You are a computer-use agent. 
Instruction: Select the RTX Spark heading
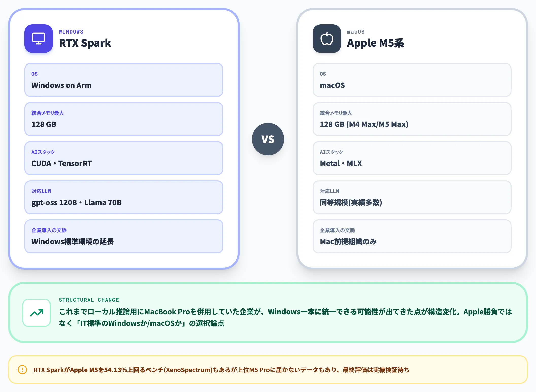[x=85, y=43]
